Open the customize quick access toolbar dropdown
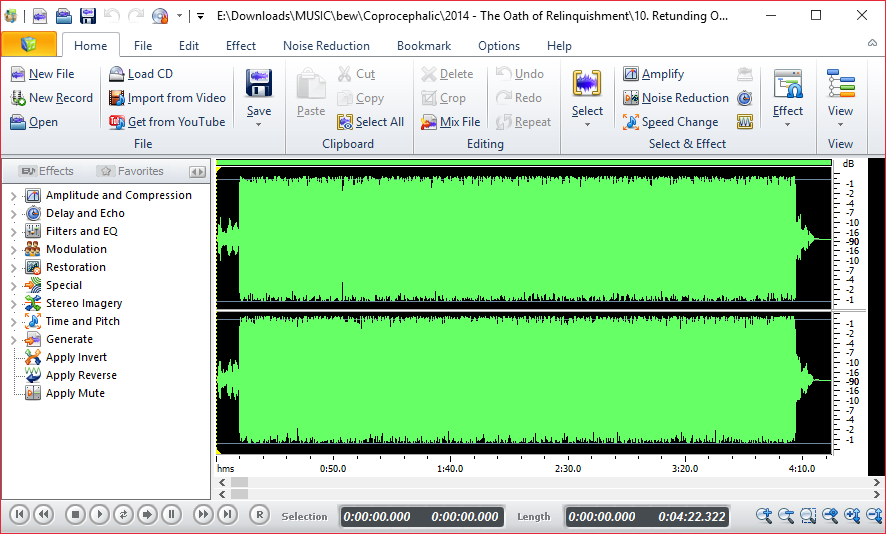886x534 pixels. (x=201, y=16)
